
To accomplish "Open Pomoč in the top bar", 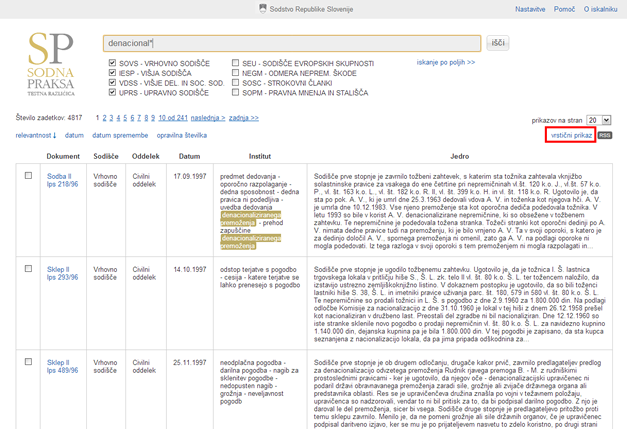I will (564, 9).
